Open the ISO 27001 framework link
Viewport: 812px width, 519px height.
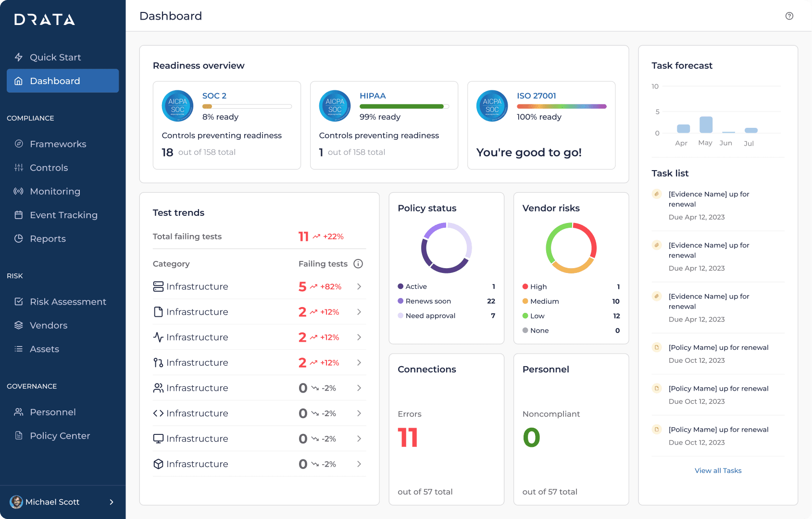tap(537, 96)
